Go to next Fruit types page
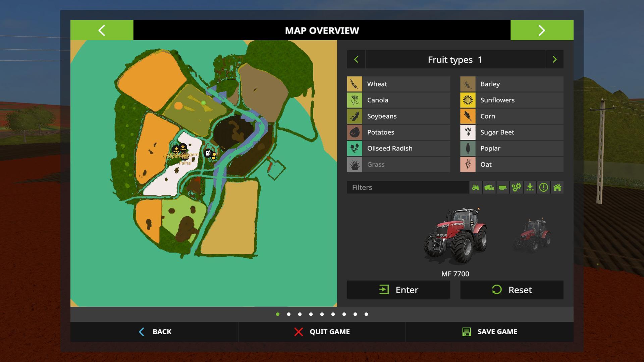The height and width of the screenshot is (362, 644). tap(554, 60)
